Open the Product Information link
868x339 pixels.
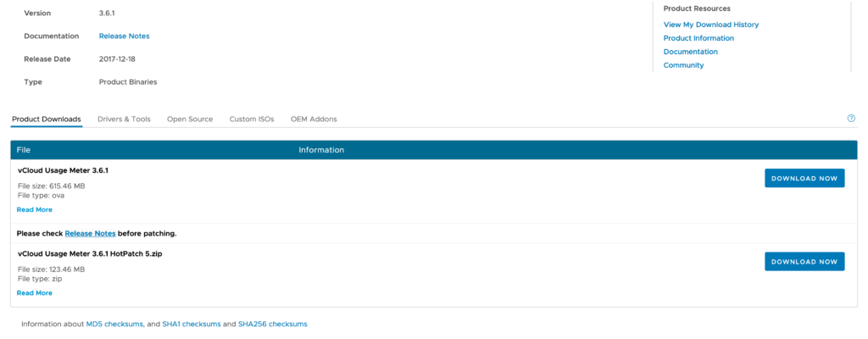698,38
